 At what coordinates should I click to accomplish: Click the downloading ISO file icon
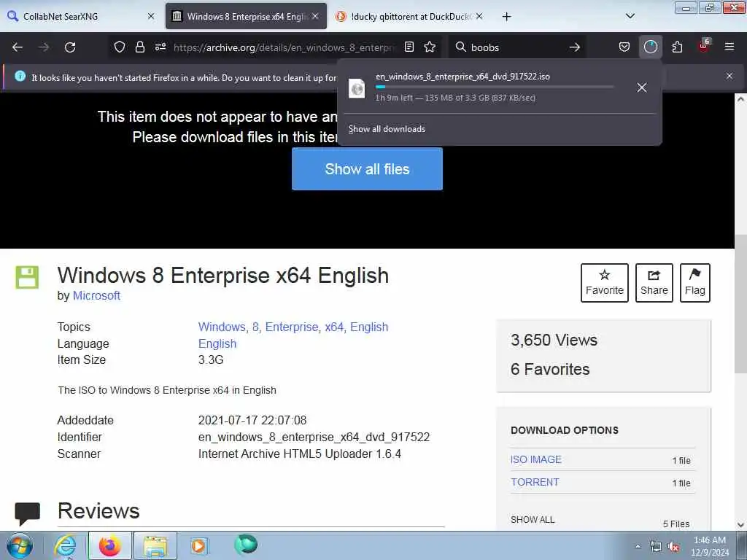tap(357, 88)
